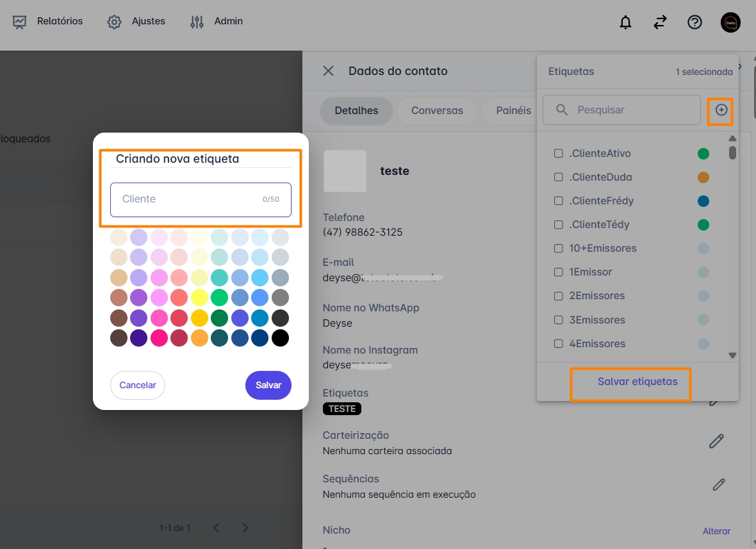The height and width of the screenshot is (549, 756).
Task: Go to next page chevron
Action: point(245,528)
